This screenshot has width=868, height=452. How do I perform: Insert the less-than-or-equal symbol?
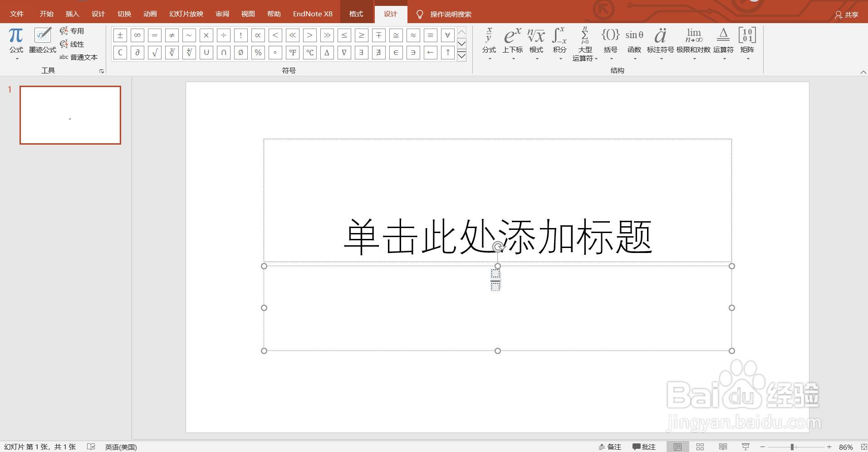(344, 35)
